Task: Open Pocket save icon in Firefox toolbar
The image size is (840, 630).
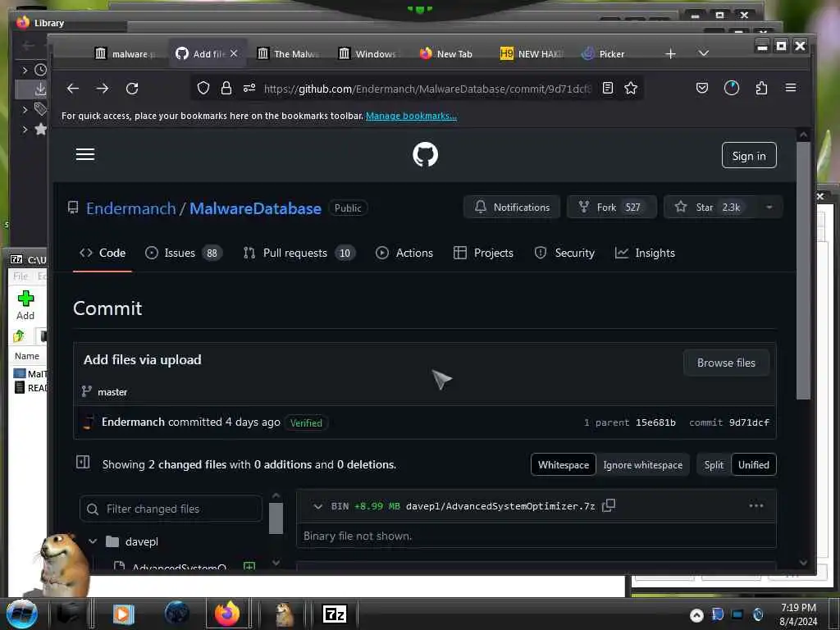Action: click(702, 88)
